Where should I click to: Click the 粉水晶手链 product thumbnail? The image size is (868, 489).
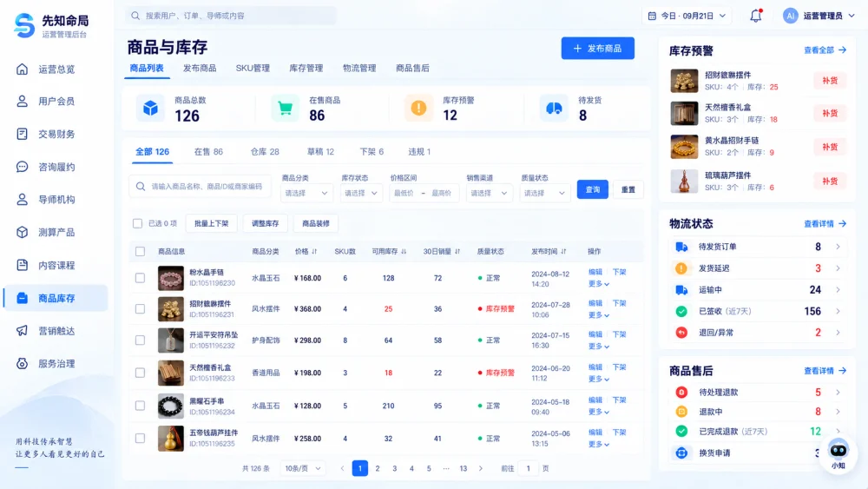170,278
